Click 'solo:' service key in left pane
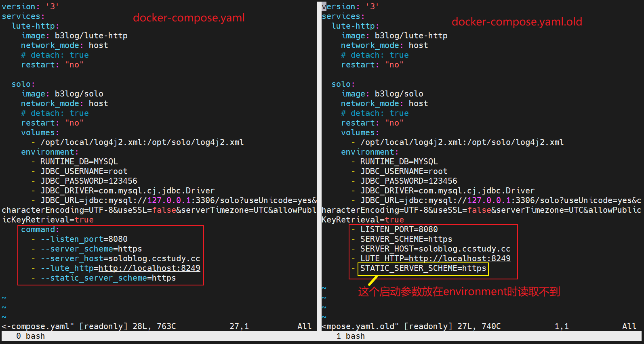 [x=23, y=84]
